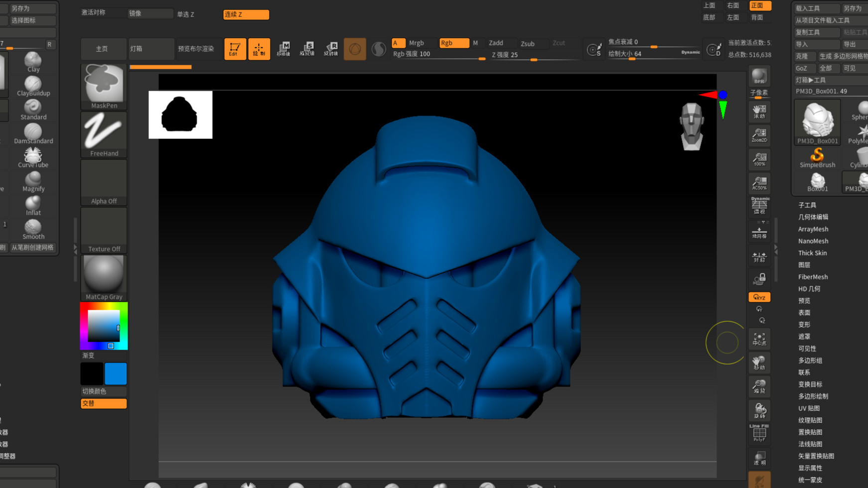868x488 pixels.
Task: Toggle the Dynamic 透视 perspective button
Action: tap(759, 205)
